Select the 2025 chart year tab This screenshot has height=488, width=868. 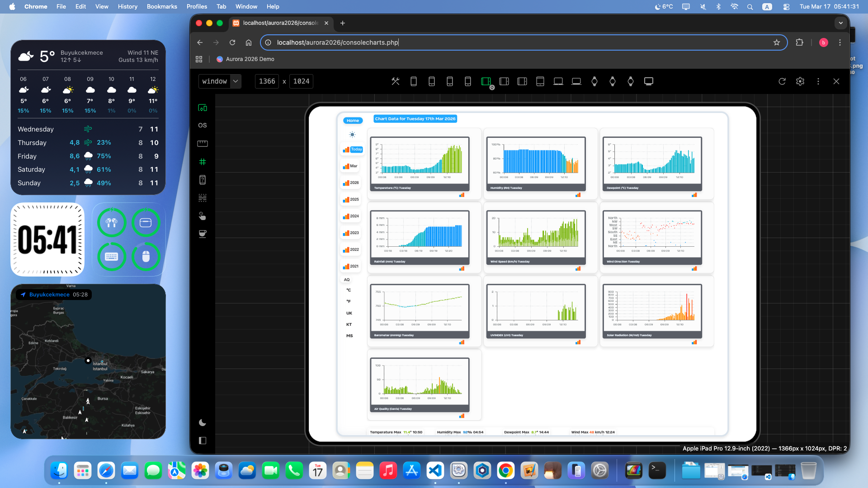(x=351, y=199)
